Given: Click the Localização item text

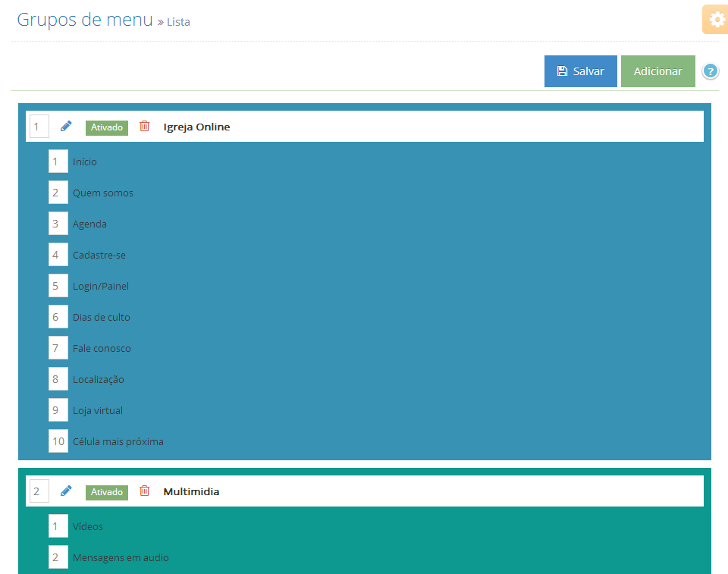Looking at the screenshot, I should [x=99, y=380].
